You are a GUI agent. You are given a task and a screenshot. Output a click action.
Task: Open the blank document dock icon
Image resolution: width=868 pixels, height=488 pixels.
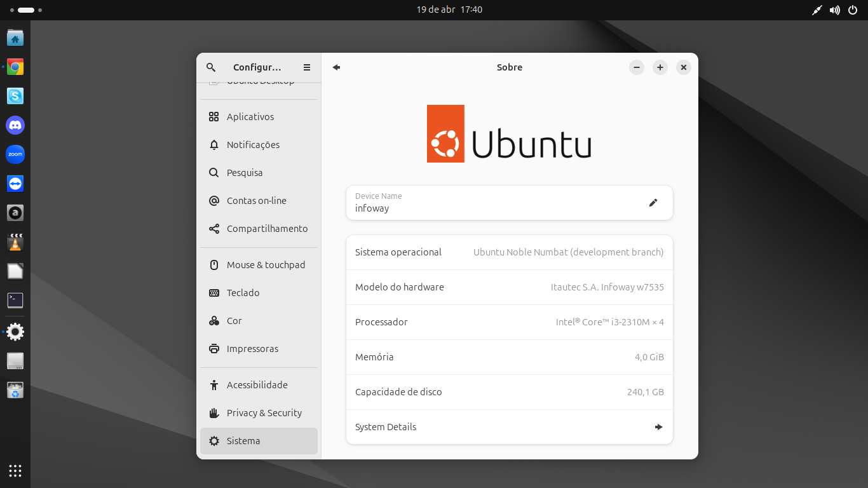[x=15, y=271]
